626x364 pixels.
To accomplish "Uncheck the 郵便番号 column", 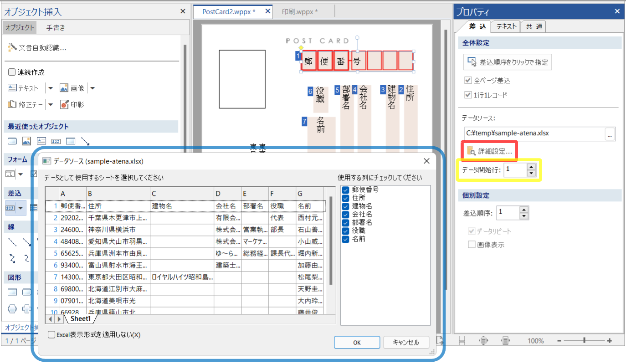I will (x=346, y=190).
